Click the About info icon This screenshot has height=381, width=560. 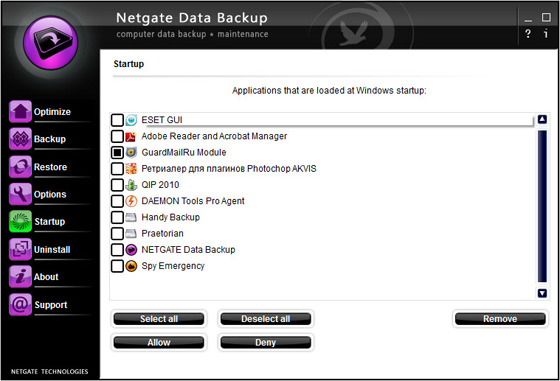click(20, 276)
